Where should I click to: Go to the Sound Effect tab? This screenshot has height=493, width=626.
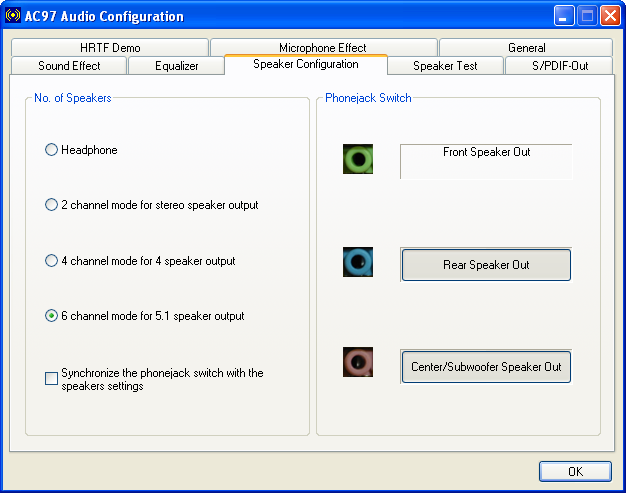(69, 65)
